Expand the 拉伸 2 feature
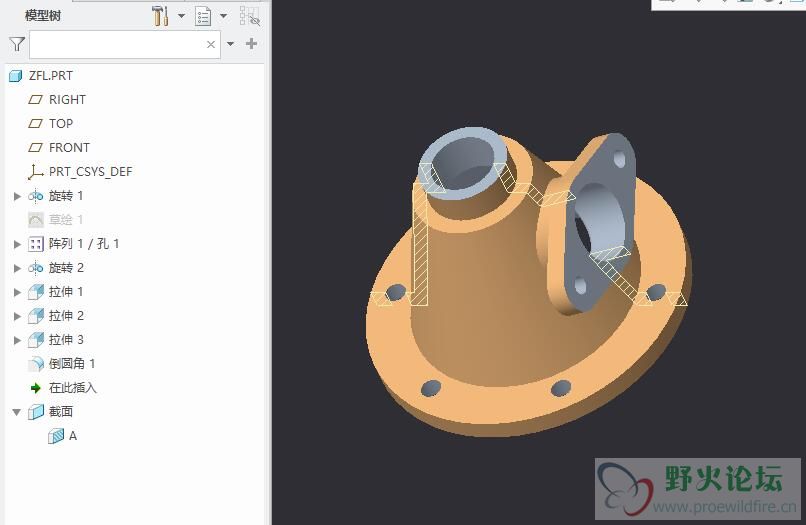The image size is (806, 525). [x=17, y=316]
